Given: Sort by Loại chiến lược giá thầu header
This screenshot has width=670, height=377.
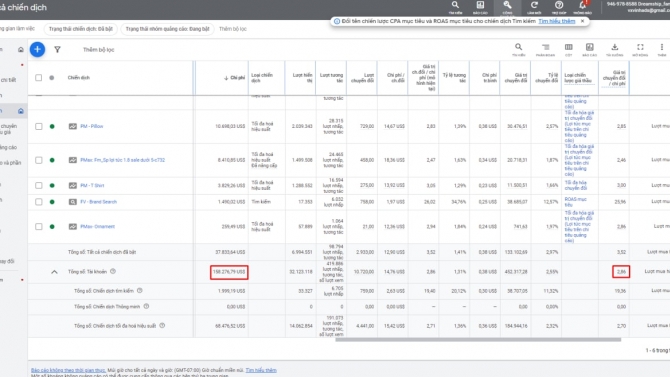Looking at the screenshot, I should [x=578, y=78].
